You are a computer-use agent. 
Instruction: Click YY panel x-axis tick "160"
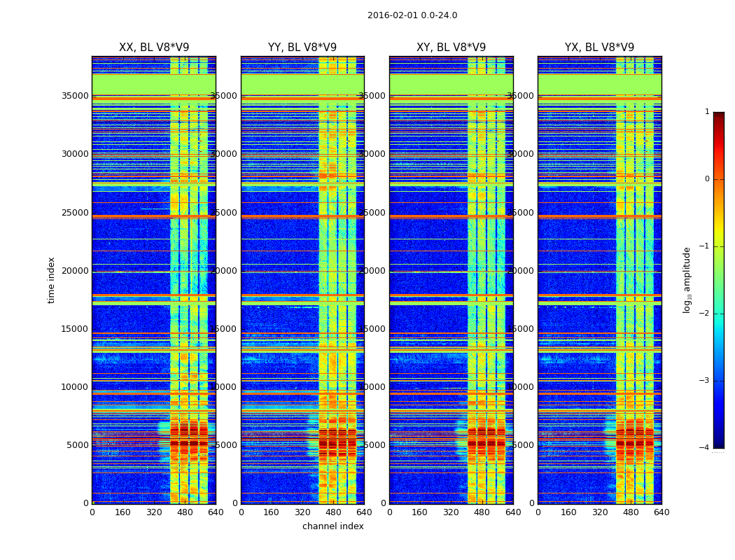click(x=272, y=512)
